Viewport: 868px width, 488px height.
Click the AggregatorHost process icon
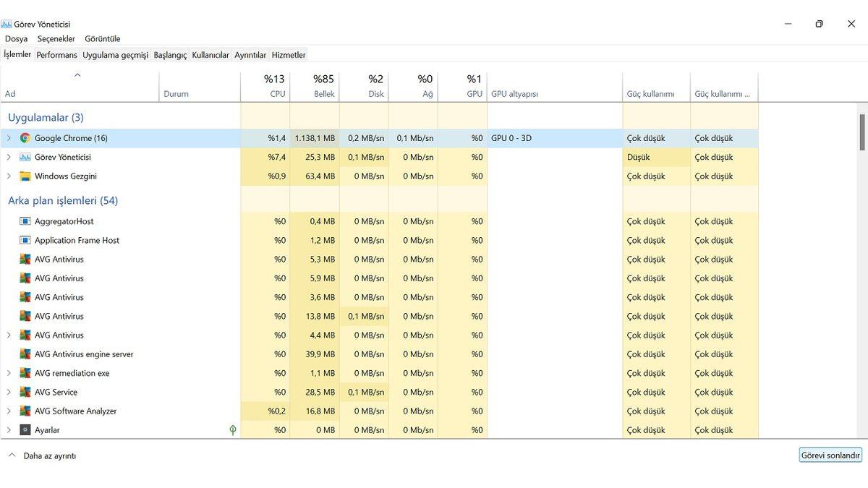pos(25,221)
